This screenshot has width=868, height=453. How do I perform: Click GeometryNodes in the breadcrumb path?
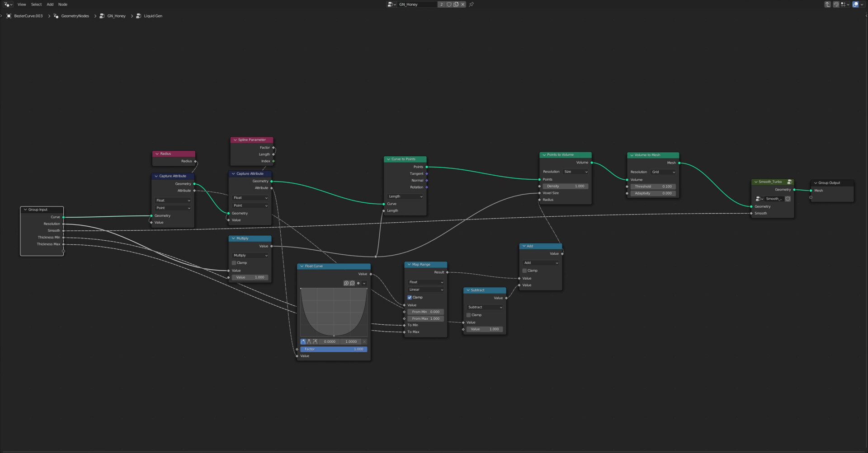(x=75, y=16)
